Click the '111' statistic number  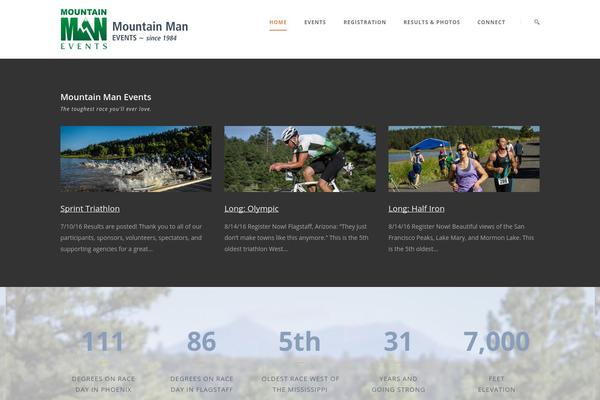[x=103, y=341]
